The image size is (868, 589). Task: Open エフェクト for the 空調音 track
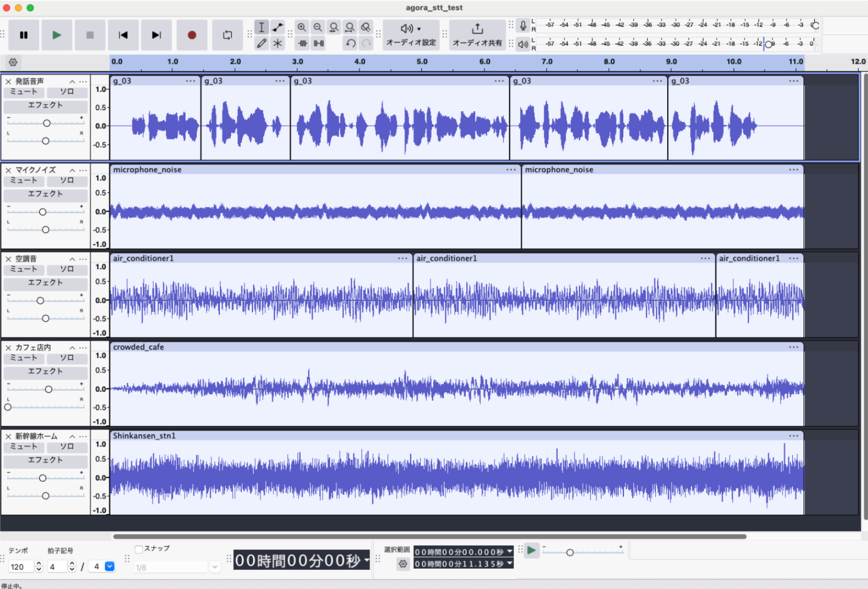coord(45,283)
